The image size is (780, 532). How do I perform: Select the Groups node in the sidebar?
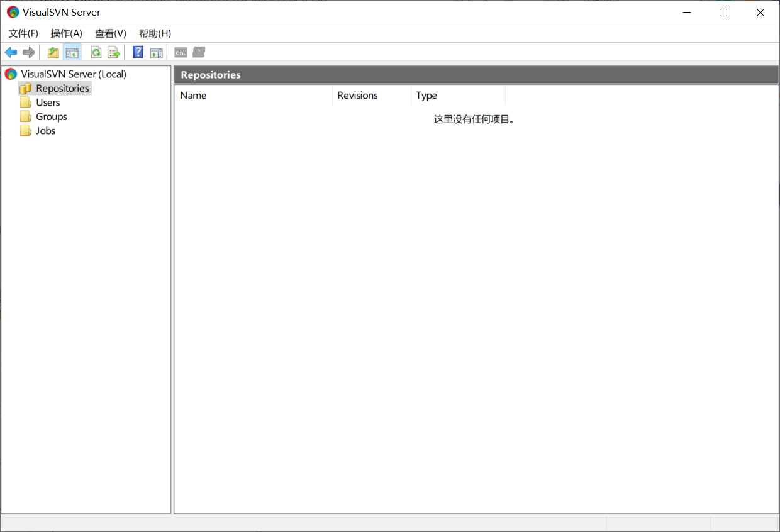[x=50, y=116]
